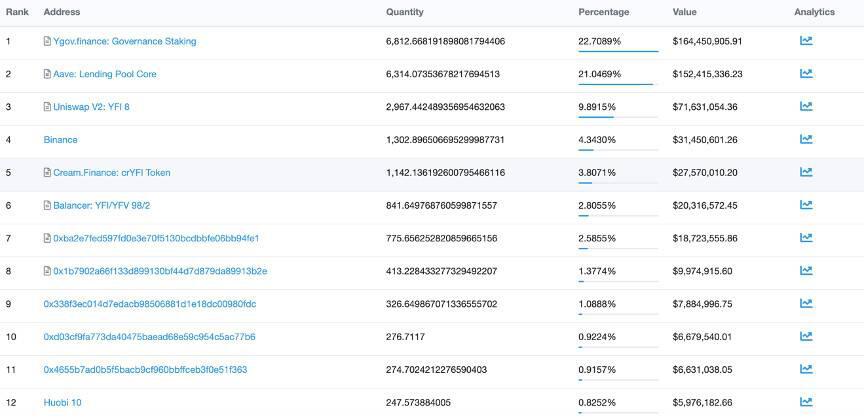
Task: Click the Percentage column header
Action: pos(603,12)
